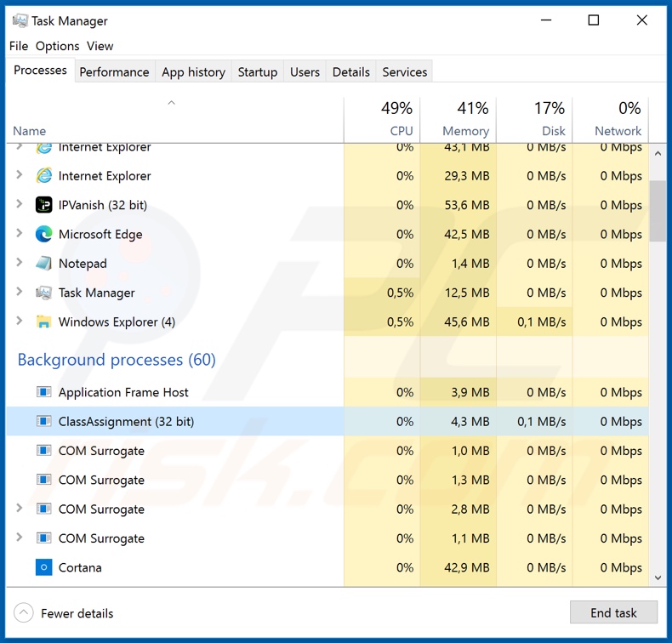Click the Cortana icon
Screen dimensions: 672x643
(x=43, y=567)
